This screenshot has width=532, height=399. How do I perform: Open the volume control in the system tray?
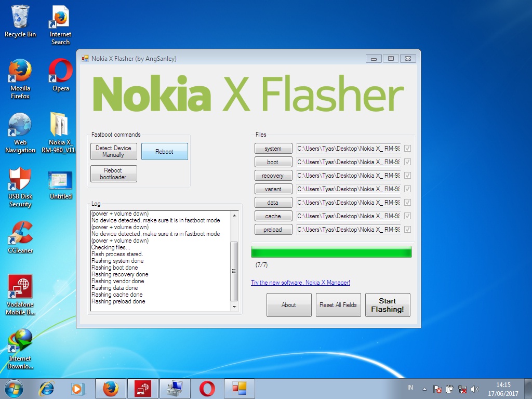(x=474, y=388)
